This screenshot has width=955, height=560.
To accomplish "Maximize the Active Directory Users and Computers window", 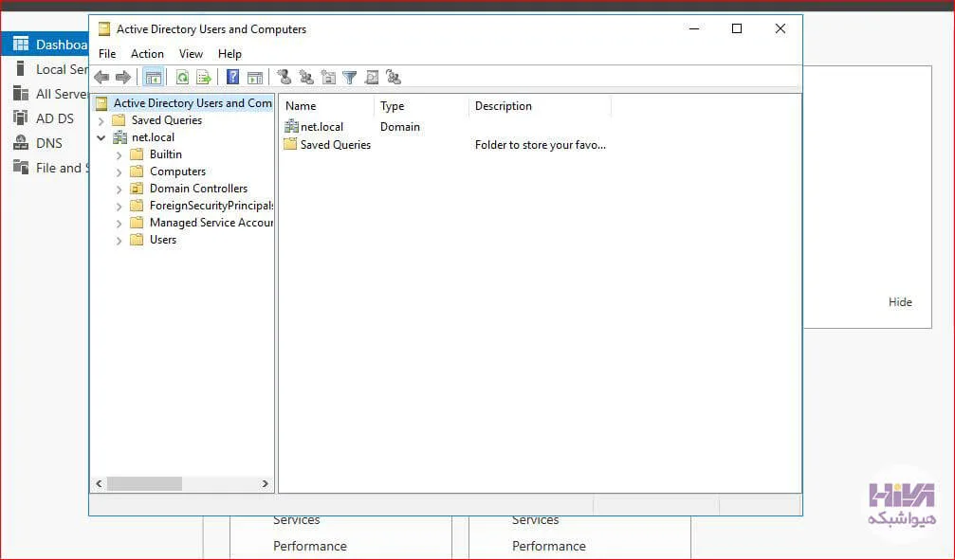I will point(736,28).
